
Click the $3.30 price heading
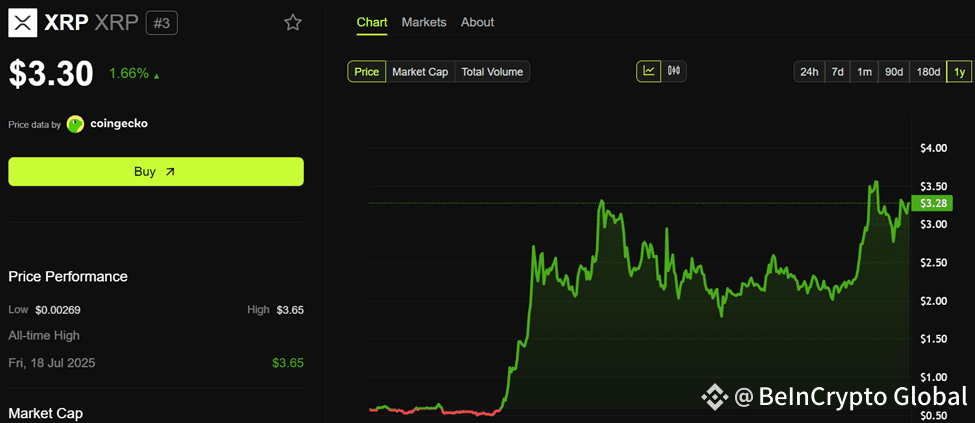click(x=51, y=73)
